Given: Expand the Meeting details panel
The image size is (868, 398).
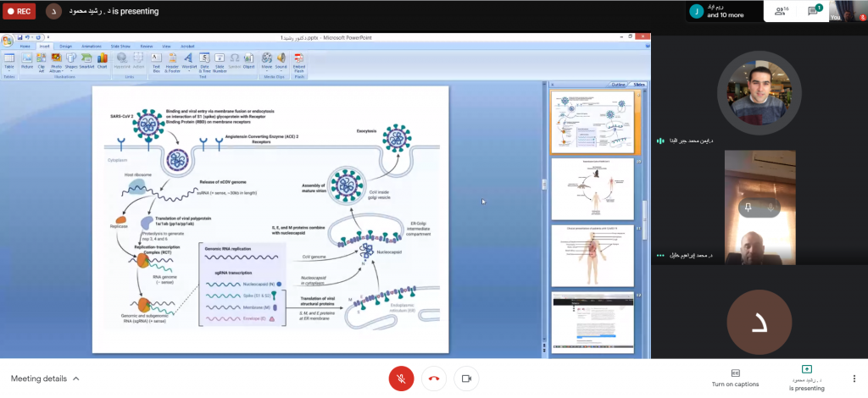Looking at the screenshot, I should click(46, 379).
